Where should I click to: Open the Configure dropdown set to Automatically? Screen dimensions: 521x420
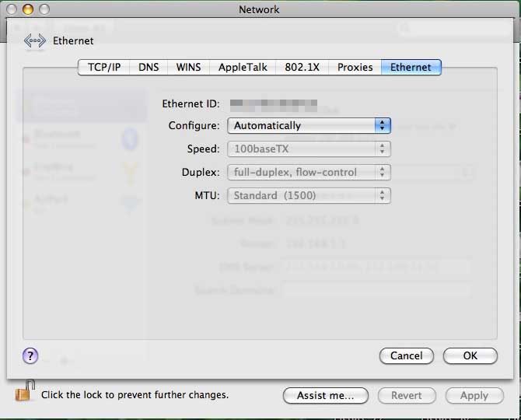[309, 125]
